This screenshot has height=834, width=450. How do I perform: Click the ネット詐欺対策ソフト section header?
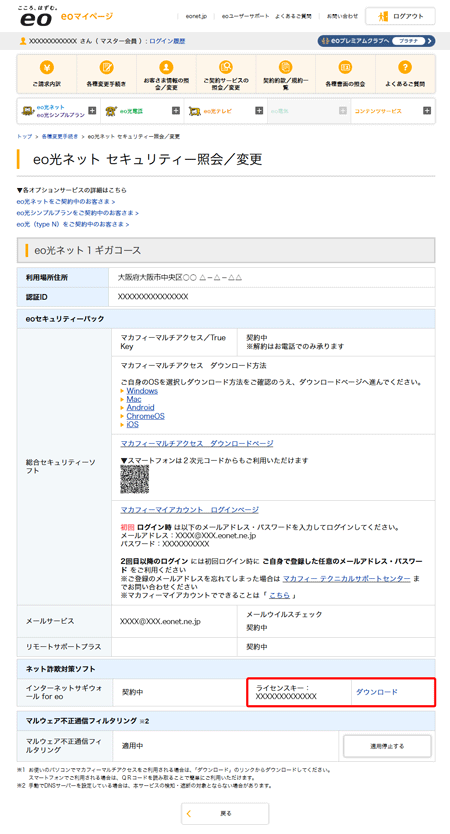pyautogui.click(x=226, y=669)
